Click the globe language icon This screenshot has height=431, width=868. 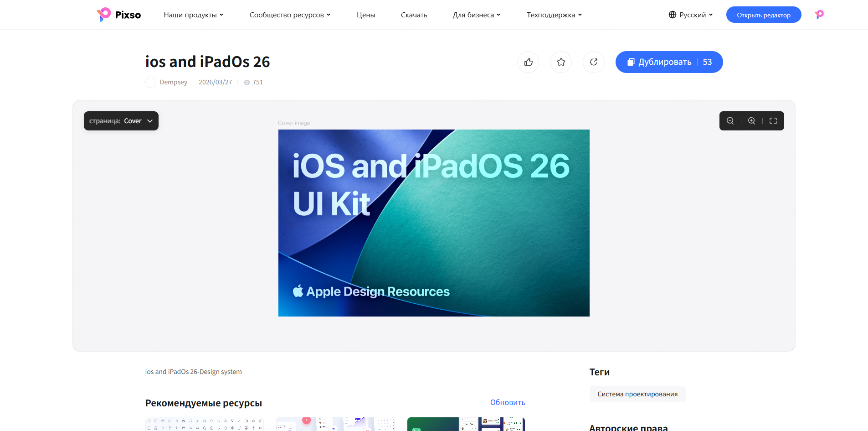673,15
